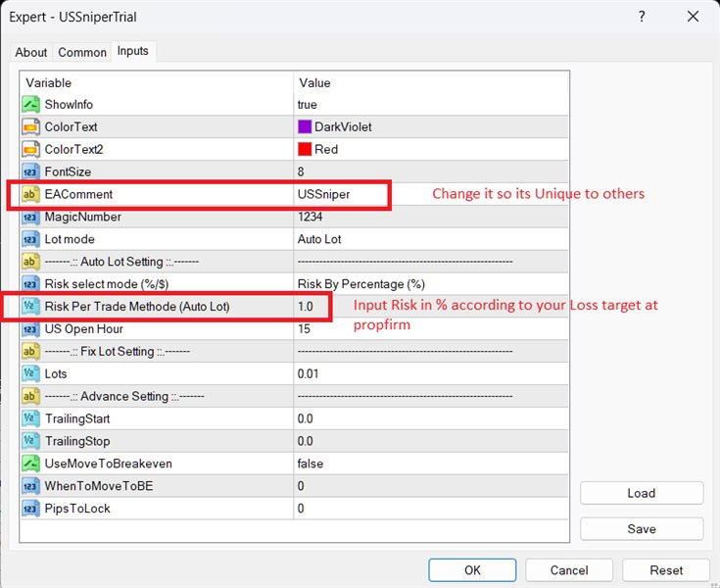Click the Red color swatch
The height and width of the screenshot is (588, 720).
coord(305,149)
